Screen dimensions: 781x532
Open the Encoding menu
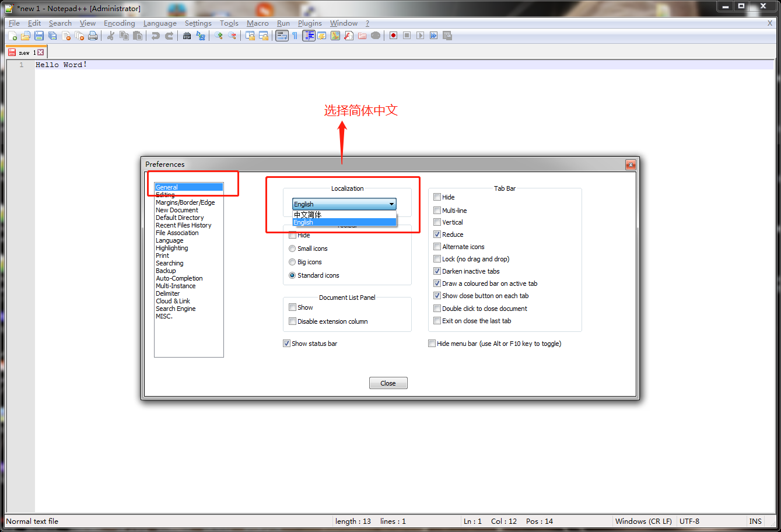pos(119,23)
